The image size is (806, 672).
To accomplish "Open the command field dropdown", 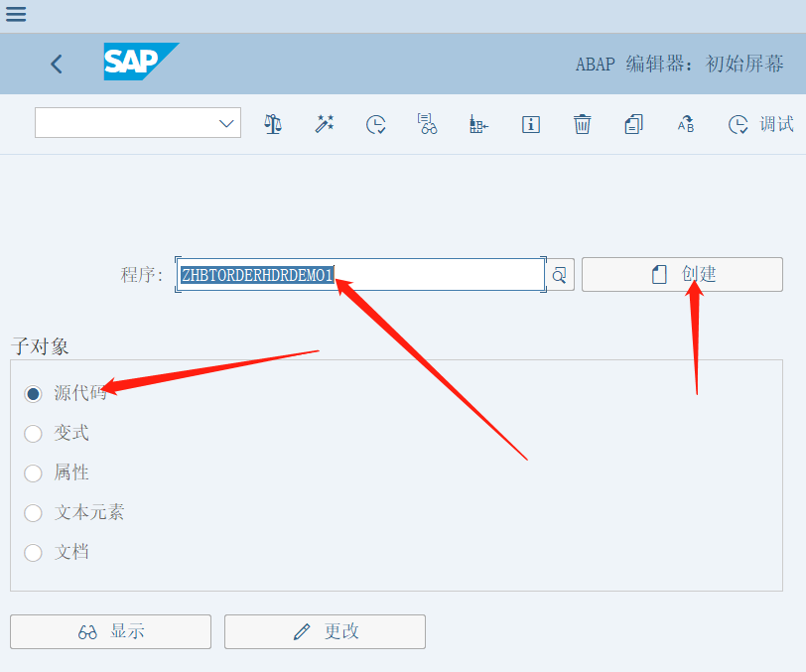I will coord(226,123).
